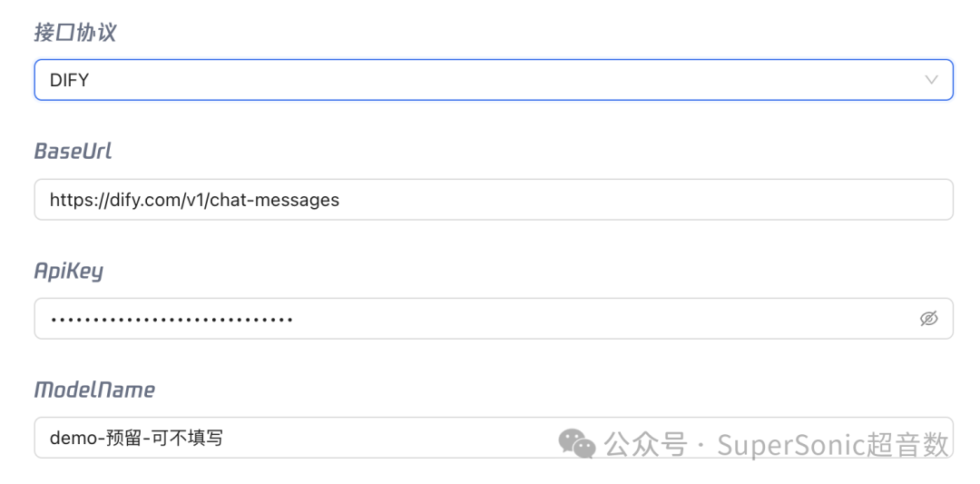This screenshot has height=484, width=980.
Task: Open the DIFY protocol combo box
Action: coord(494,79)
